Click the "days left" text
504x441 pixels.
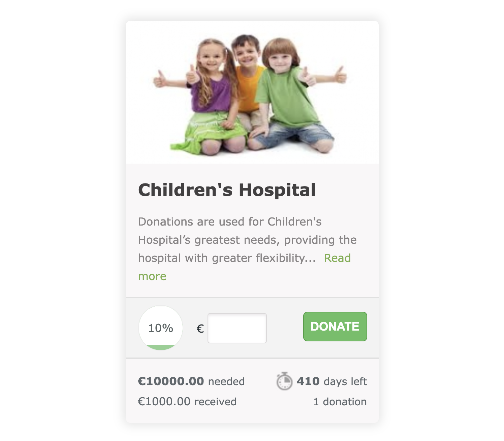click(345, 381)
